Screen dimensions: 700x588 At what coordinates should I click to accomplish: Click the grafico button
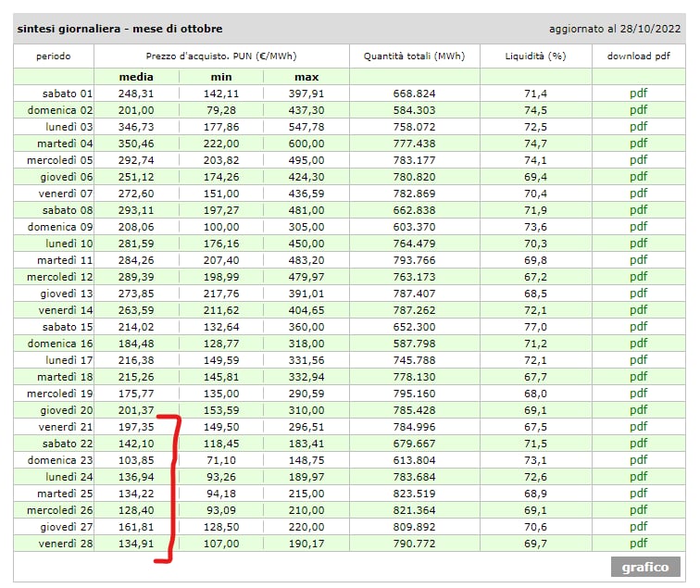(x=645, y=567)
